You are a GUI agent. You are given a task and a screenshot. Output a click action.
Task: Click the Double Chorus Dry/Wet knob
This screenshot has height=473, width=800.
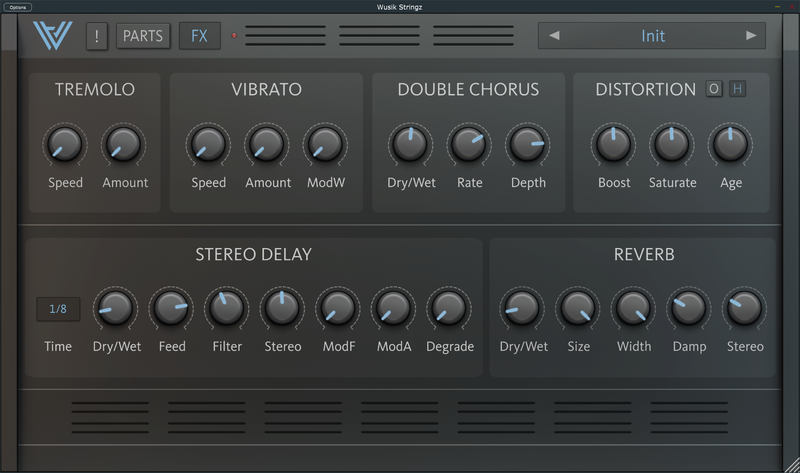(410, 144)
